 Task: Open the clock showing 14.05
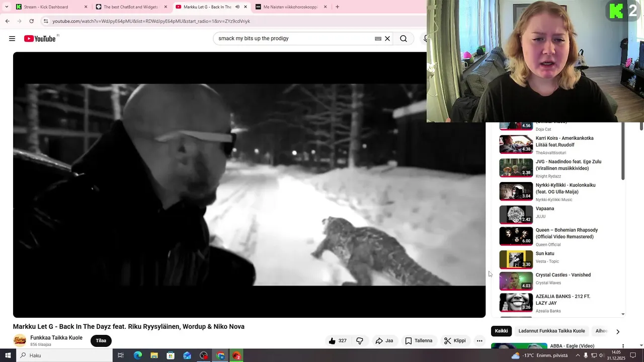616,355
